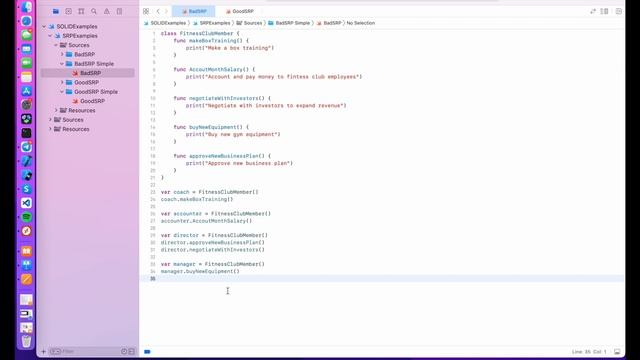The image size is (640, 360).
Task: Click "func makeBoxTraining()" declaration
Action: pos(208,41)
